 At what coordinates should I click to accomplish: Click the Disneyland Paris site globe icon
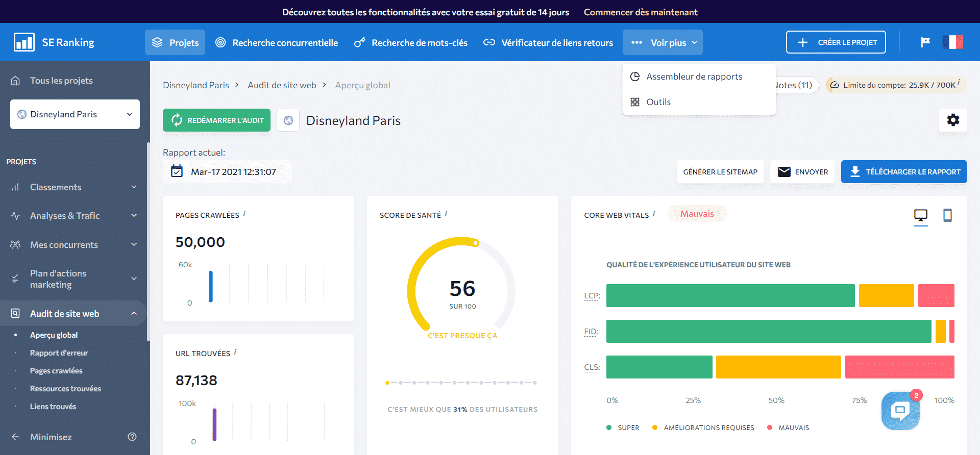[288, 120]
